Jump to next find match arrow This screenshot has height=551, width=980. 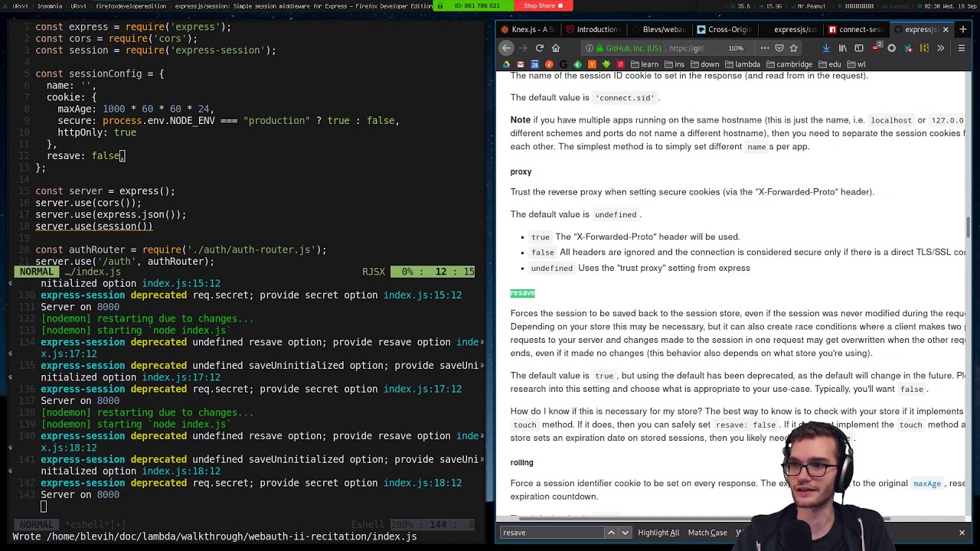626,533
